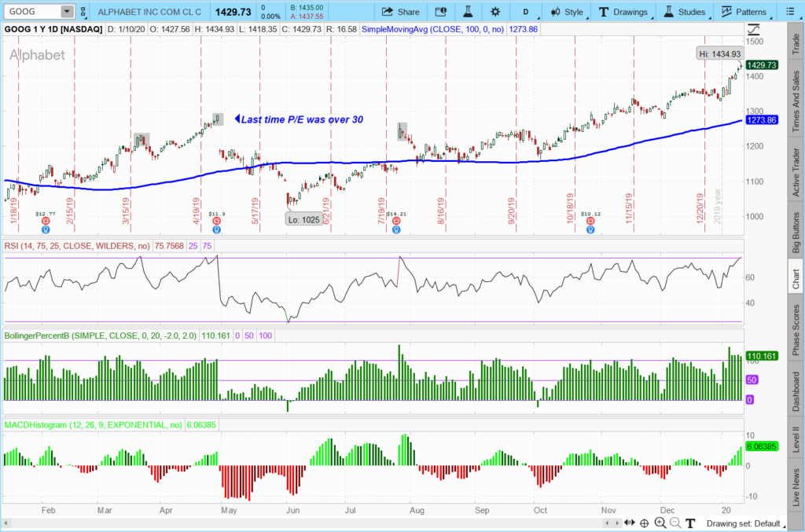Click the blue 1273.86 moving average axis label
Image resolution: width=805 pixels, height=532 pixels.
pos(762,120)
